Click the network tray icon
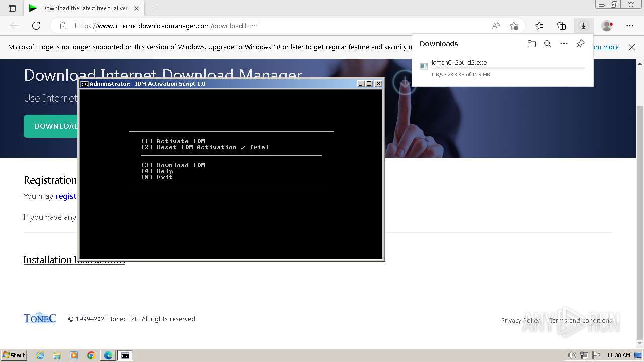 pyautogui.click(x=584, y=355)
